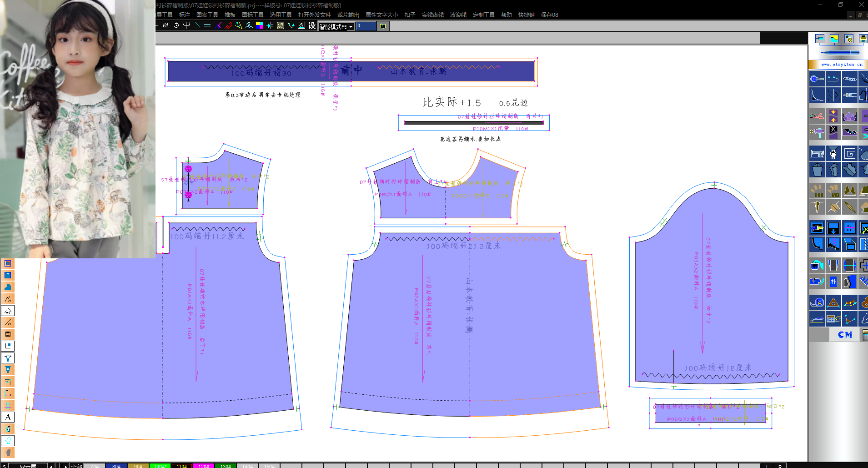This screenshot has height=468, width=868.
Task: Click the 实线虚线 menu item
Action: click(433, 15)
